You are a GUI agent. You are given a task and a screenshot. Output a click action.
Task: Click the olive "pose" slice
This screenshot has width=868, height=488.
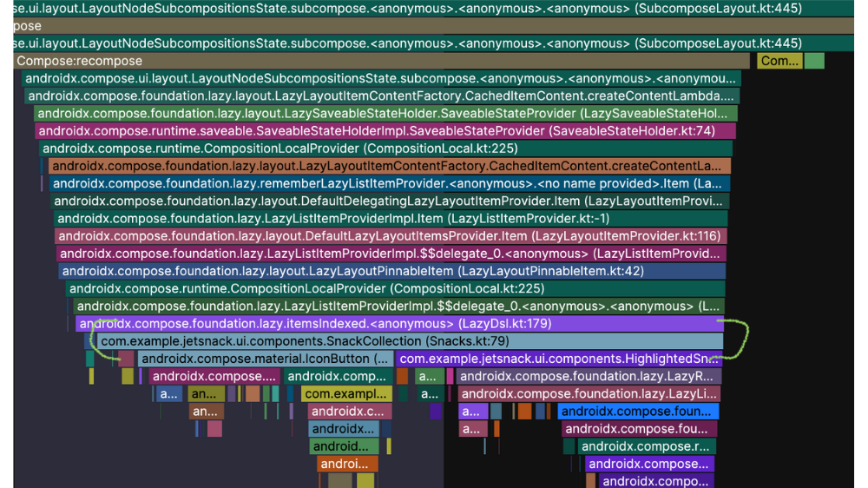[433, 26]
